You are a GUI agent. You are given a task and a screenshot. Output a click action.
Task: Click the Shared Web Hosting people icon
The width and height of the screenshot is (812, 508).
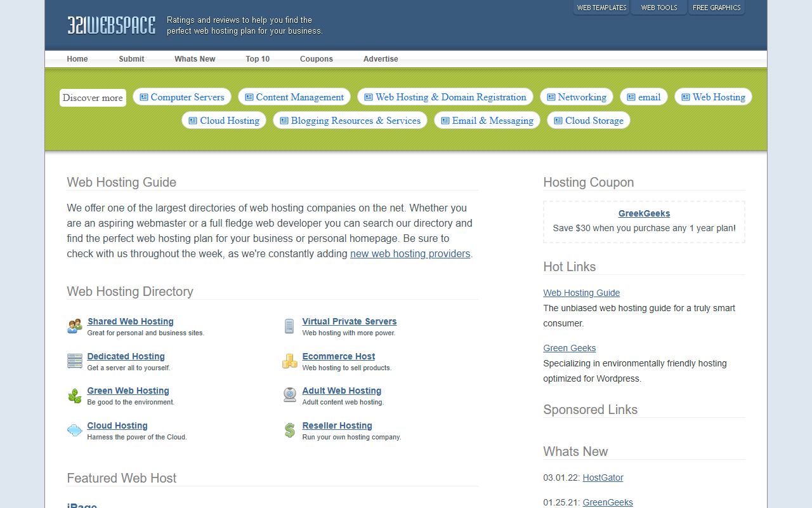tap(75, 326)
